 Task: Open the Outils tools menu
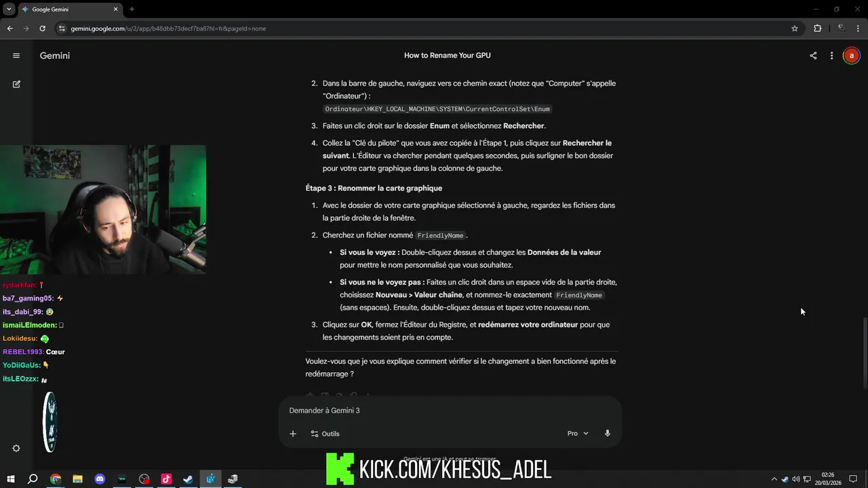tap(325, 434)
